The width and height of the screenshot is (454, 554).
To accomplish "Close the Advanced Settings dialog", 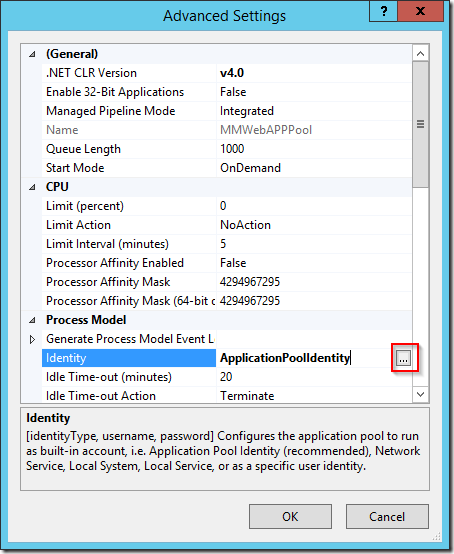I will [420, 11].
